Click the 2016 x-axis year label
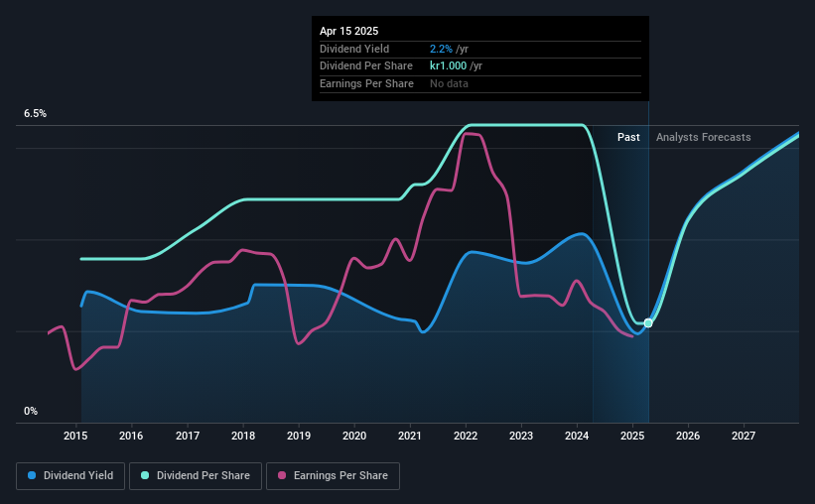This screenshot has width=815, height=504. click(x=131, y=436)
